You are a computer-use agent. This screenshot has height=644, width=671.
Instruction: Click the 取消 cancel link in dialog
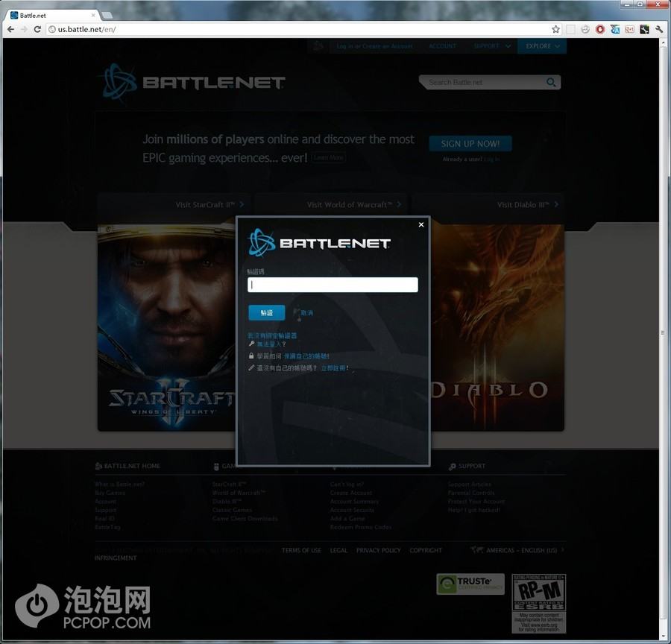click(306, 313)
